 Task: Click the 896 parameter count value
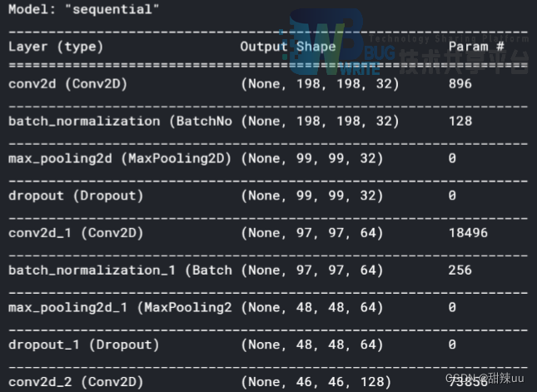coord(460,84)
